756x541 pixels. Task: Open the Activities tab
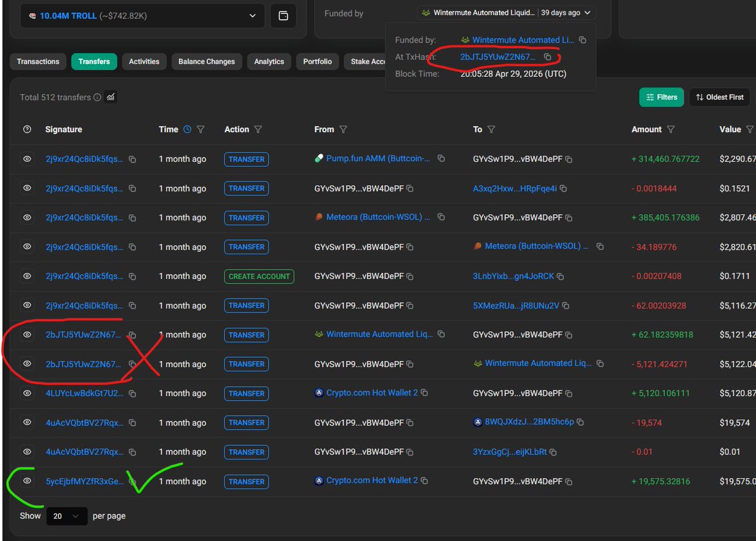144,62
